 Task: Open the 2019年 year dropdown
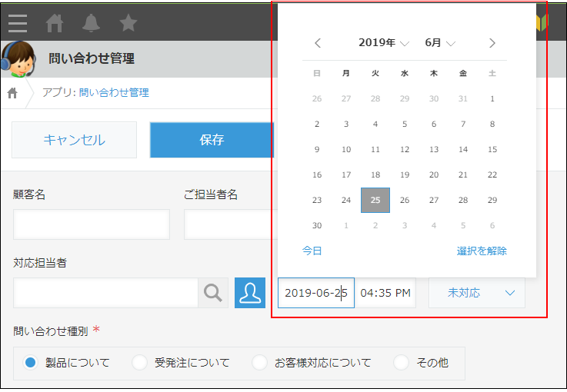(384, 42)
